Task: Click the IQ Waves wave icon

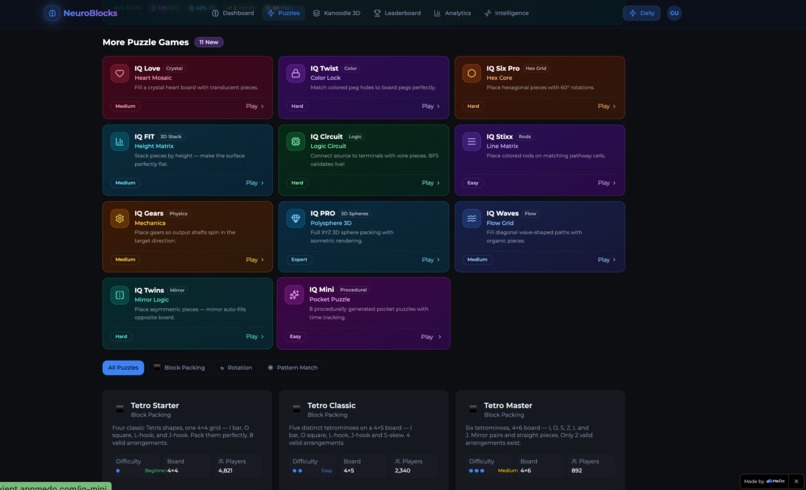Action: [471, 219]
